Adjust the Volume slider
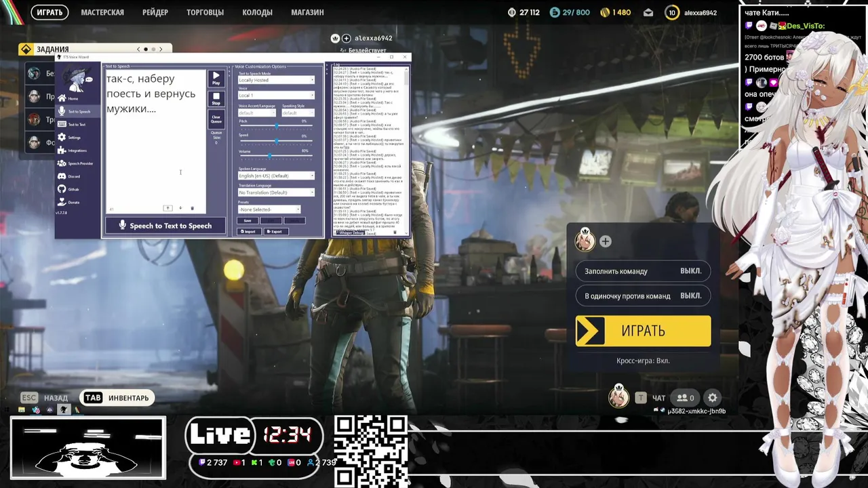The image size is (868, 488). click(276, 156)
